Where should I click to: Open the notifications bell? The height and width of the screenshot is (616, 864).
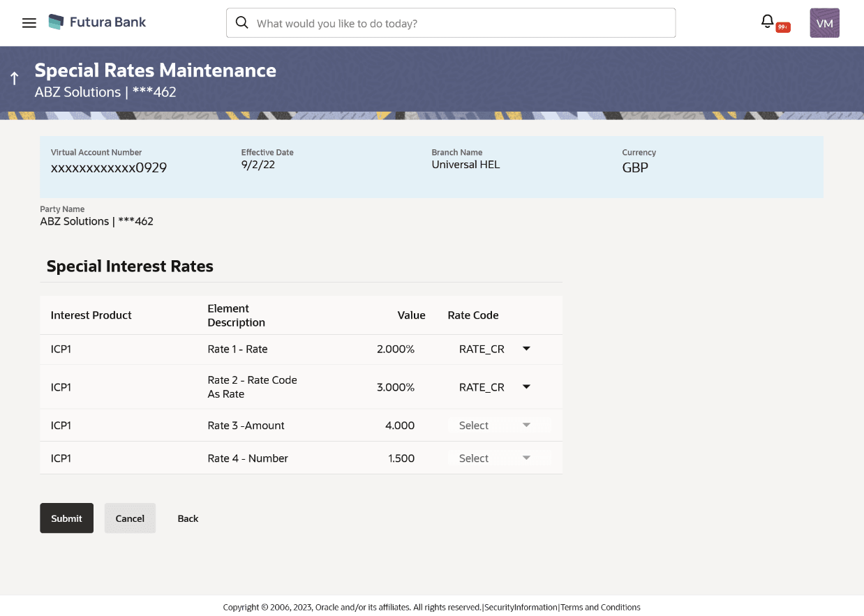(767, 22)
